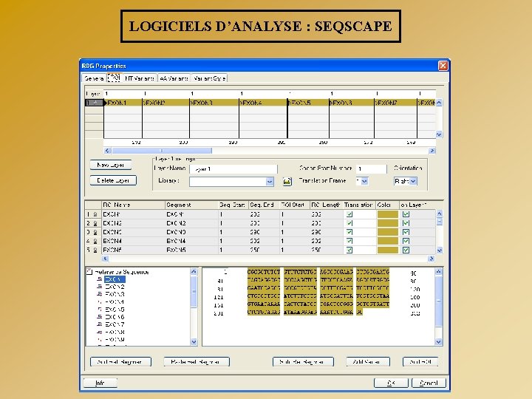The image size is (532, 399).
Task: Click ROI table scroll up arrow
Action: [440, 214]
